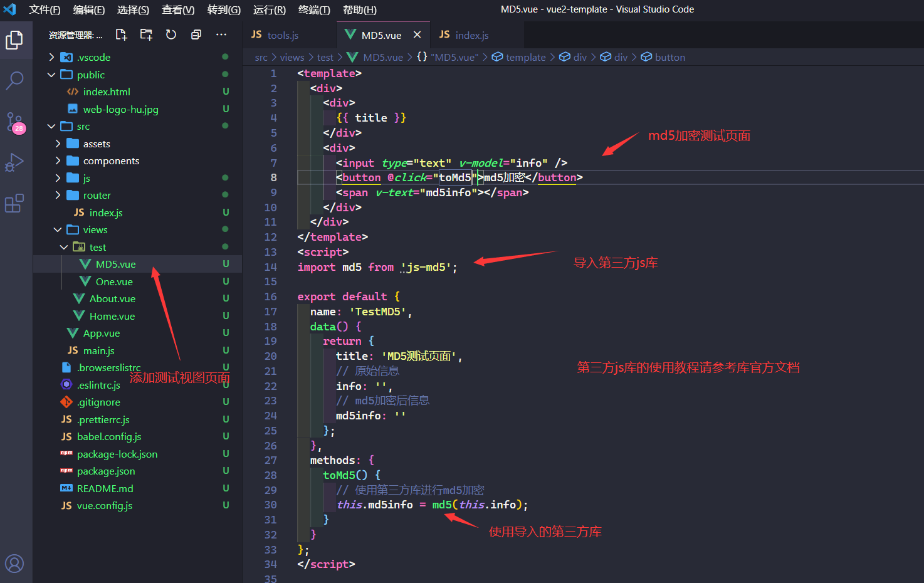Open Source Control with 28 badge

coord(14,122)
